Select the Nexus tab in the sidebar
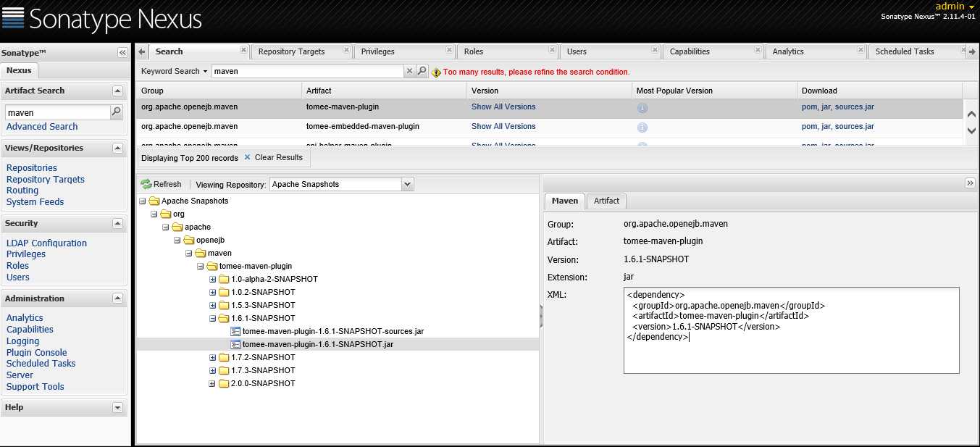This screenshot has height=447, width=980. pos(19,70)
